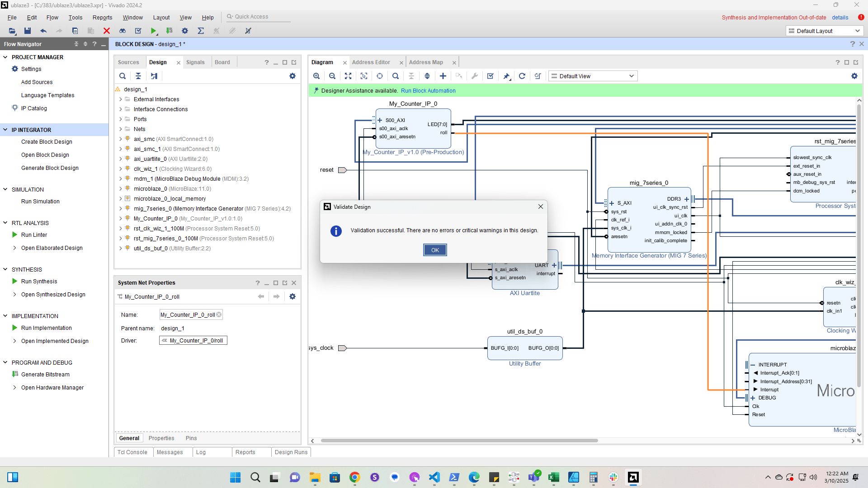Viewport: 868px width, 488px height.
Task: Click Run Block Automation link
Action: 428,91
